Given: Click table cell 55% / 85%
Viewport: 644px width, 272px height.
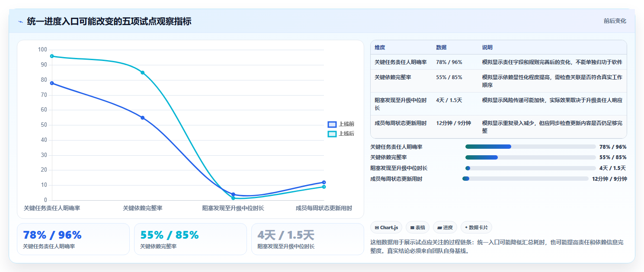Looking at the screenshot, I should [449, 77].
